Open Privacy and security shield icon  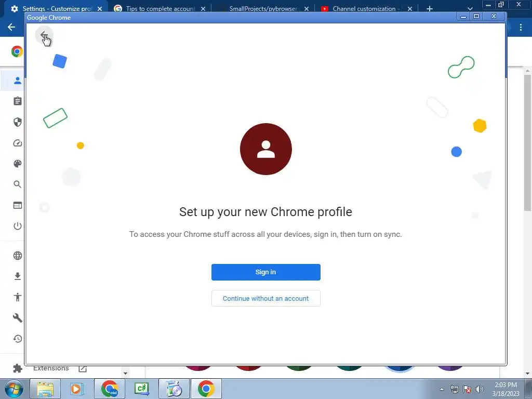(17, 122)
